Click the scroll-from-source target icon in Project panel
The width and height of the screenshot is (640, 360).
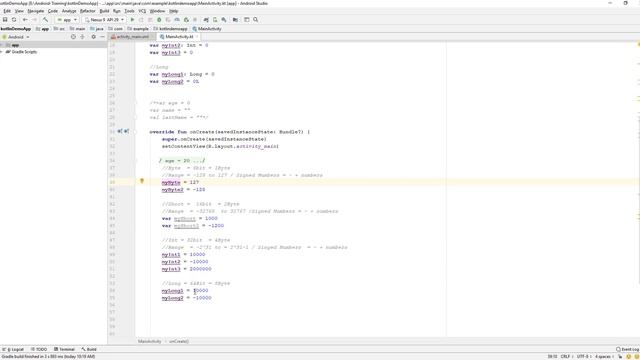pyautogui.click(x=73, y=37)
